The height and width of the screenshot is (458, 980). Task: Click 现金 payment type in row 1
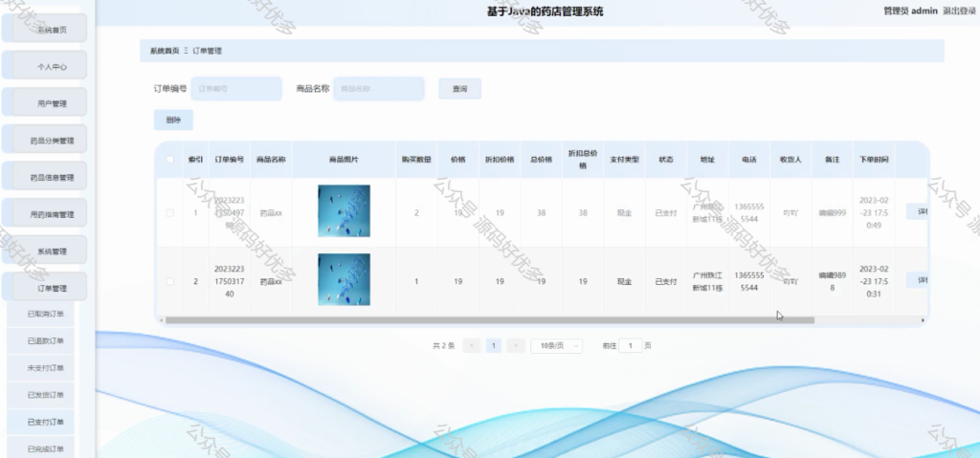coord(624,213)
